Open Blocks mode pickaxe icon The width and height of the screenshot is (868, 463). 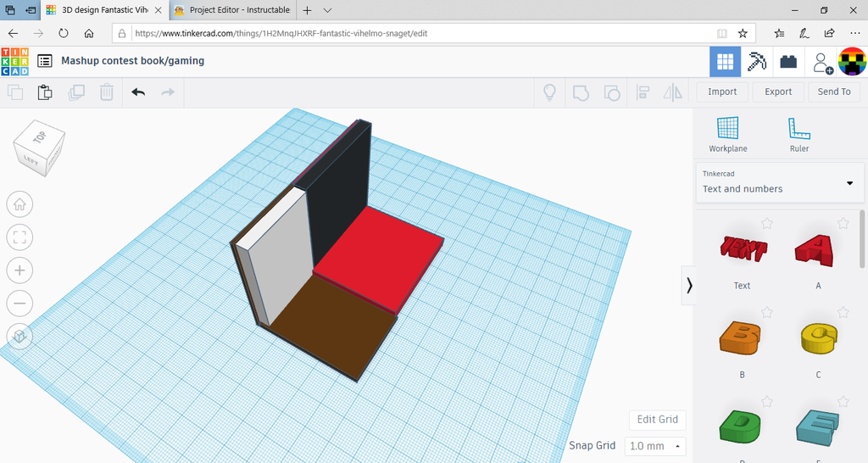tap(757, 61)
